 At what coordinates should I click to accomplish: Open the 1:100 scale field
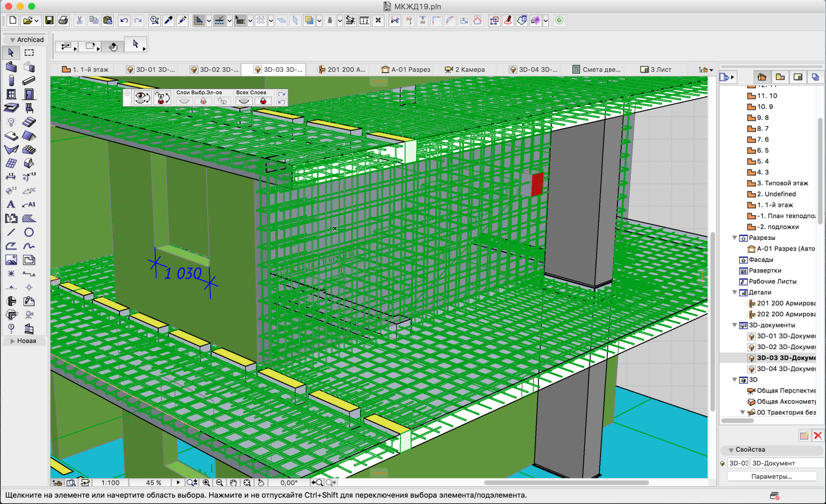(110, 483)
